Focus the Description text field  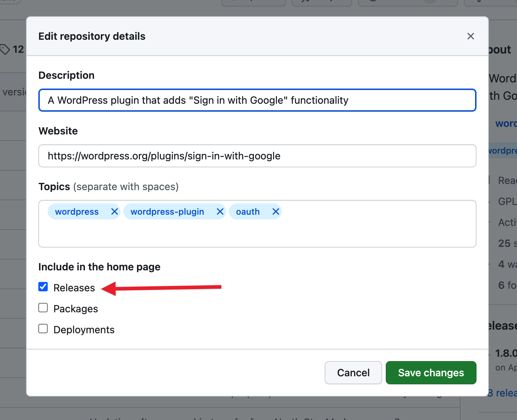[257, 100]
